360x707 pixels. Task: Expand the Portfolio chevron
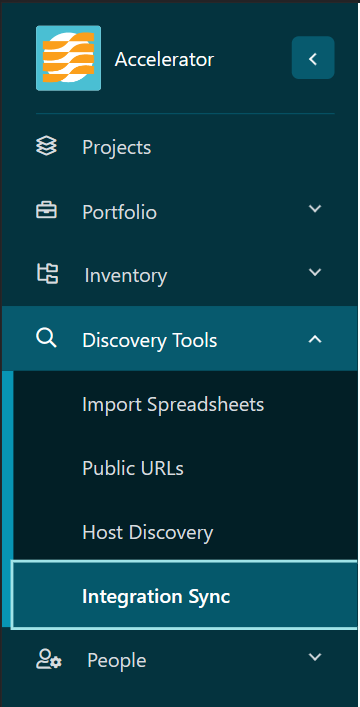click(x=315, y=209)
